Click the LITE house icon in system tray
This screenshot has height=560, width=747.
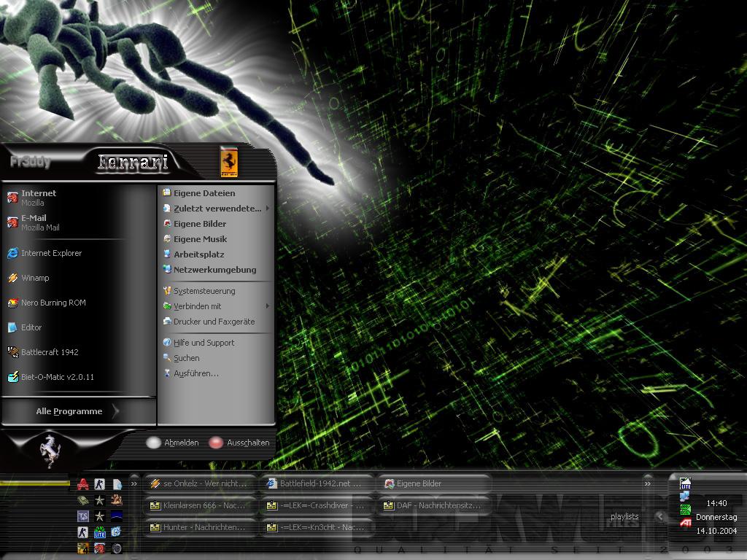(685, 483)
